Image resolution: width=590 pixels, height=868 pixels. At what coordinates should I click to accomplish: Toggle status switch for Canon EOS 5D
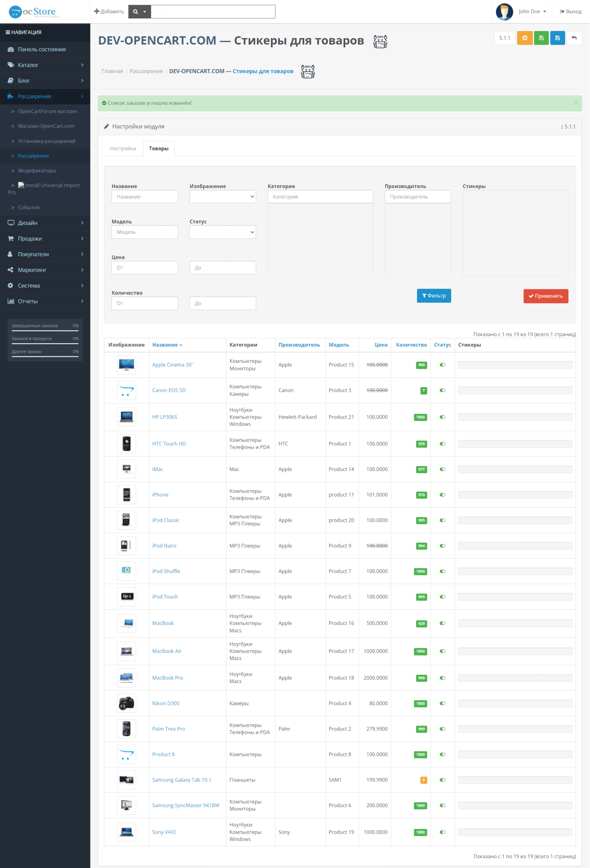(x=442, y=390)
